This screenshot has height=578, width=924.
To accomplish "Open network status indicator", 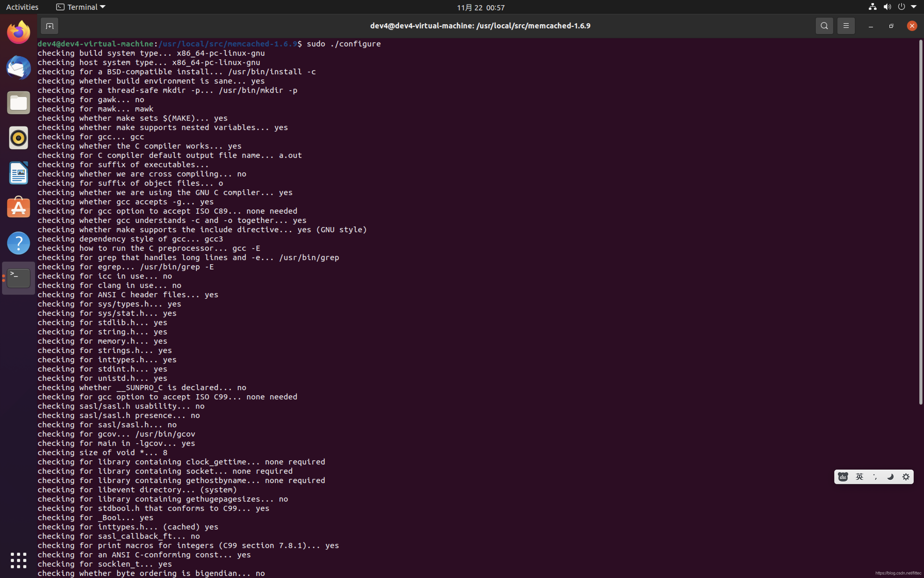I will [872, 6].
